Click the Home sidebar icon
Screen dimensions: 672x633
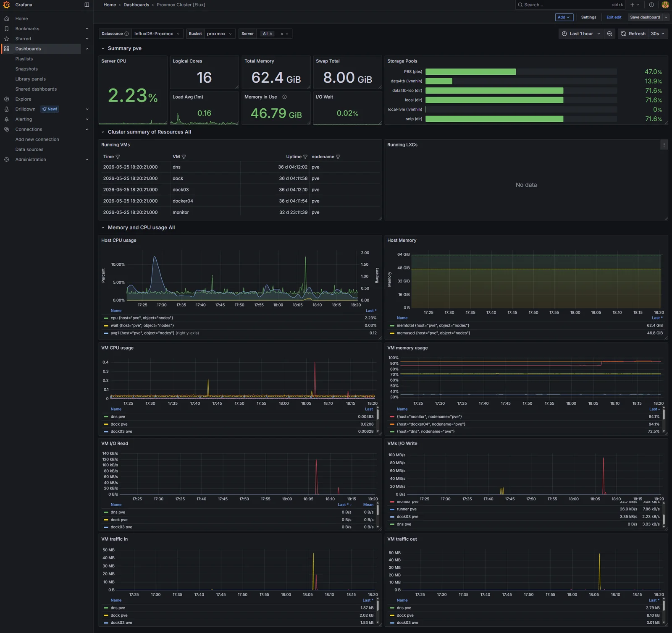click(x=6, y=18)
